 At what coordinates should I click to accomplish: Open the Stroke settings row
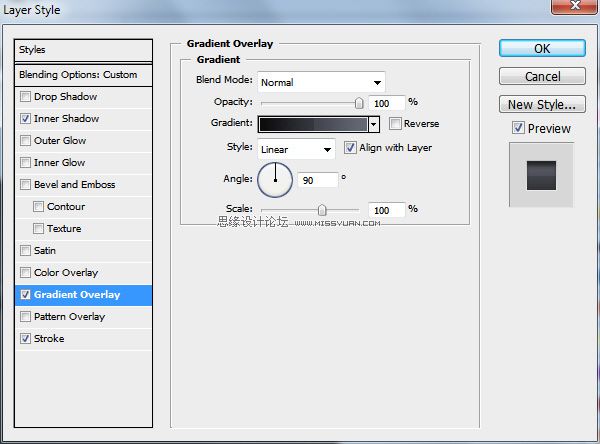pyautogui.click(x=83, y=339)
